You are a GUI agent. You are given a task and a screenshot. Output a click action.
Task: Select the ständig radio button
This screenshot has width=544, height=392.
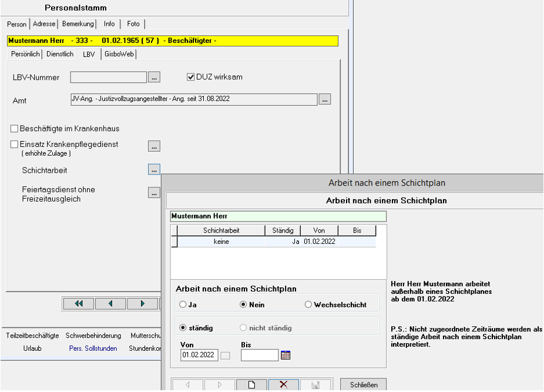click(x=183, y=328)
